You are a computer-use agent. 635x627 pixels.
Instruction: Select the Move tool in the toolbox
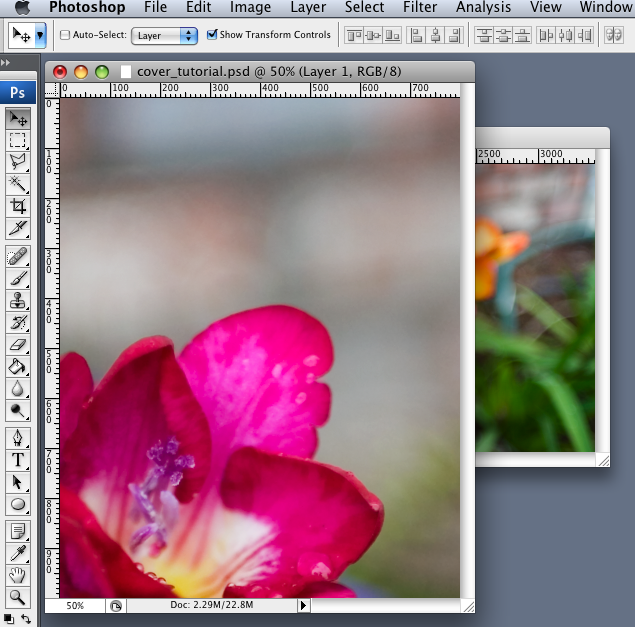click(18, 119)
